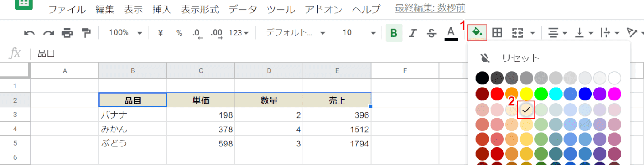Screen dimensions: 644x165
Task: Increase decimal places icon
Action: pos(217,33)
